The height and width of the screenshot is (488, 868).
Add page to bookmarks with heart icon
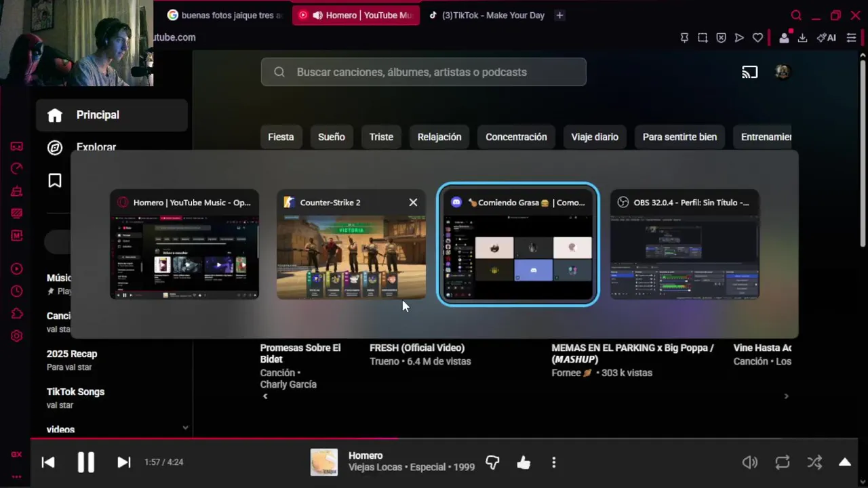pyautogui.click(x=757, y=38)
